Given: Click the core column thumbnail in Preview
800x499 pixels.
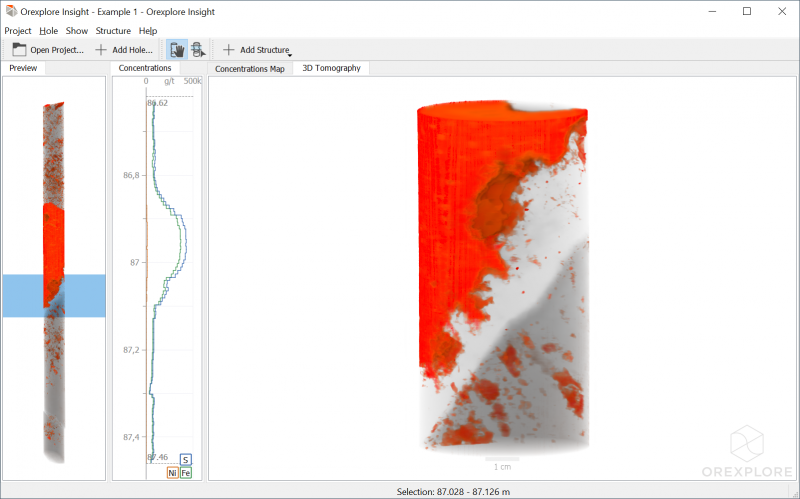Looking at the screenshot, I should coord(54,282).
